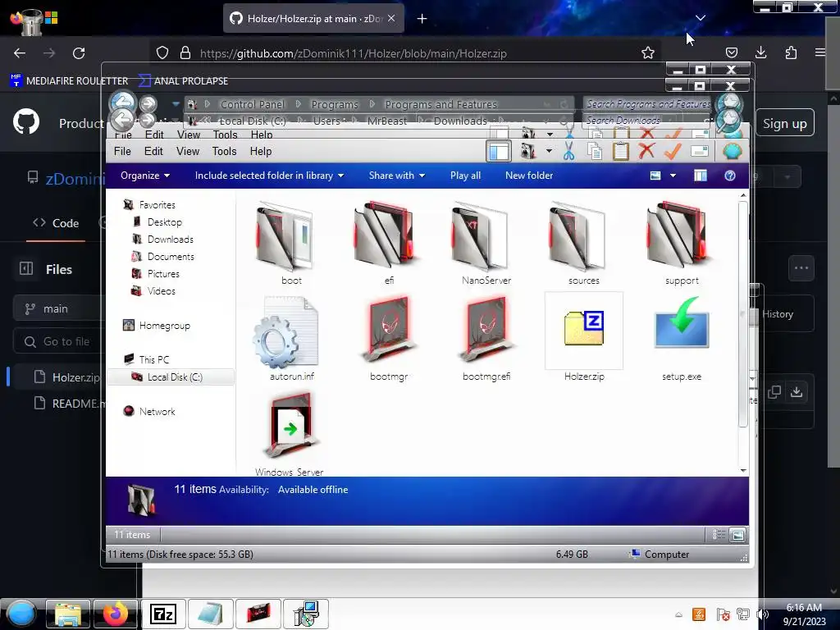Click the Paste clipboard toolbar icon

(620, 152)
